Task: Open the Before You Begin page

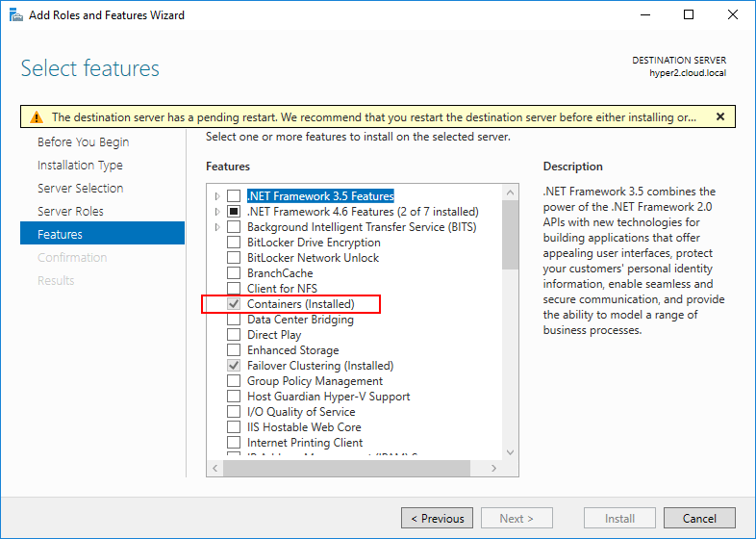Action: click(x=83, y=141)
